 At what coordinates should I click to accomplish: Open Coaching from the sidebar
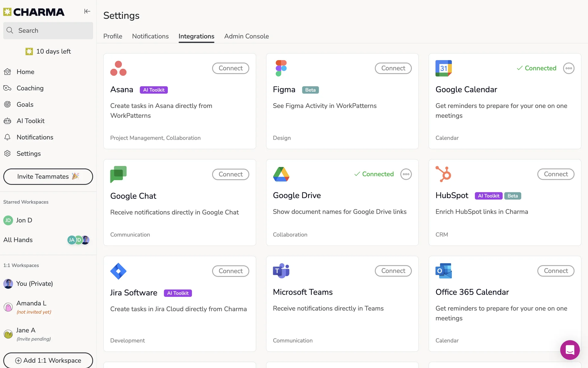point(30,88)
